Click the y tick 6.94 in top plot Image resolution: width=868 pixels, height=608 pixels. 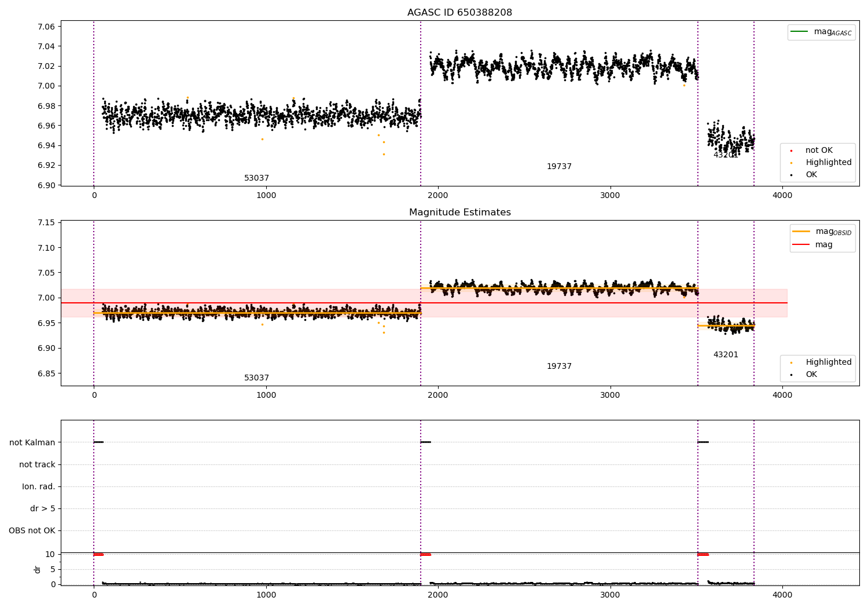click(46, 145)
